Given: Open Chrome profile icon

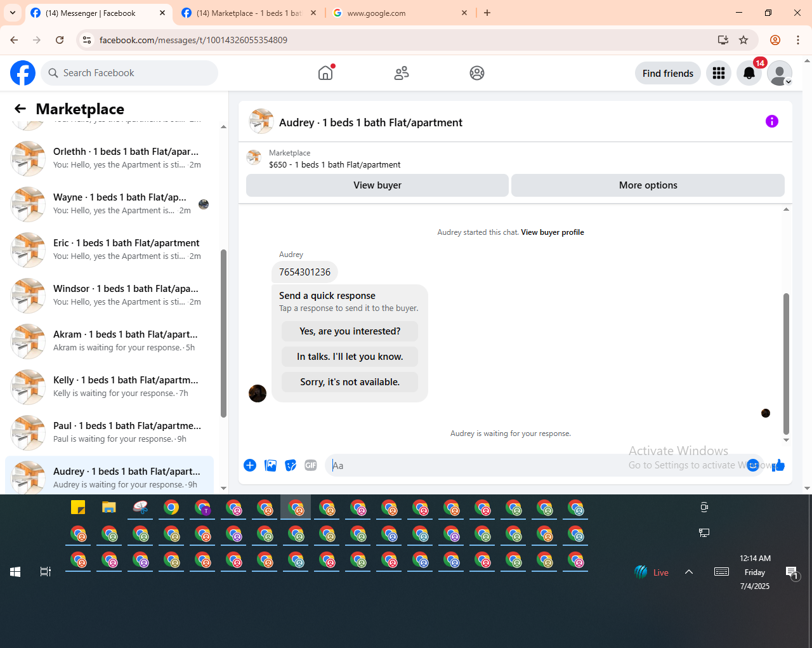Looking at the screenshot, I should (775, 40).
